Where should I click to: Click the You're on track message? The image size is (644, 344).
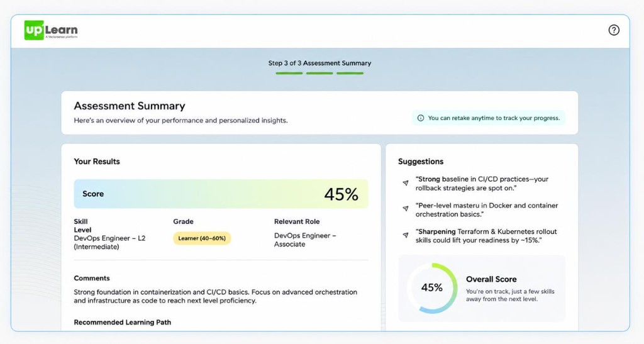pyautogui.click(x=509, y=295)
